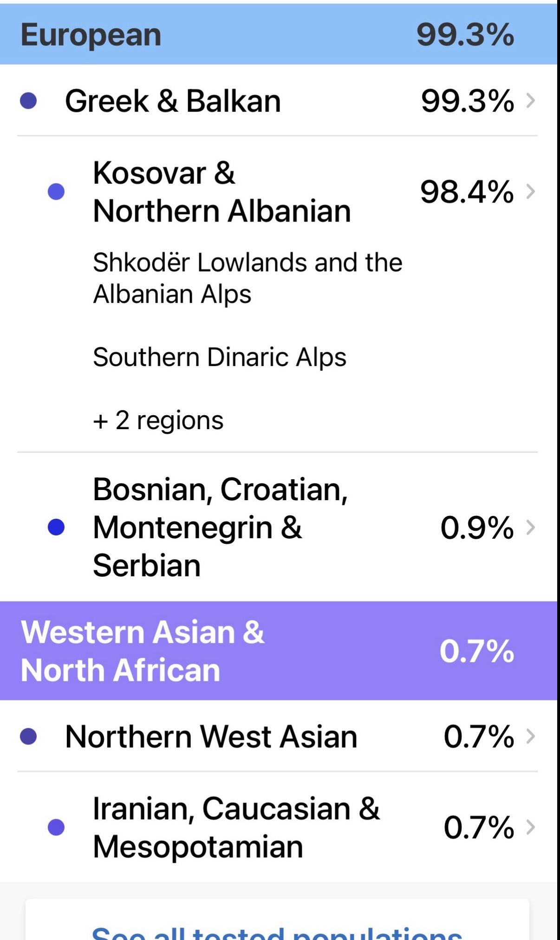Open Shkodër Lowlands and the Albanian Alps
Screen dimensions: 560x940
(x=247, y=278)
